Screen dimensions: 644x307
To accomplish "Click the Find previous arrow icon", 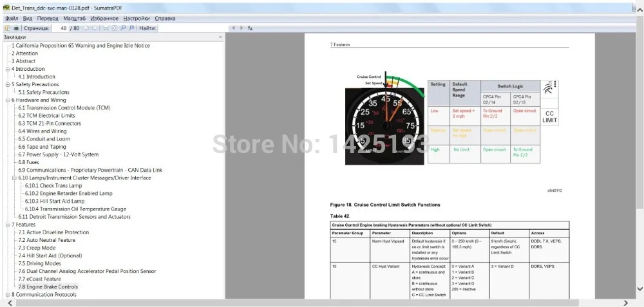I will [234, 28].
